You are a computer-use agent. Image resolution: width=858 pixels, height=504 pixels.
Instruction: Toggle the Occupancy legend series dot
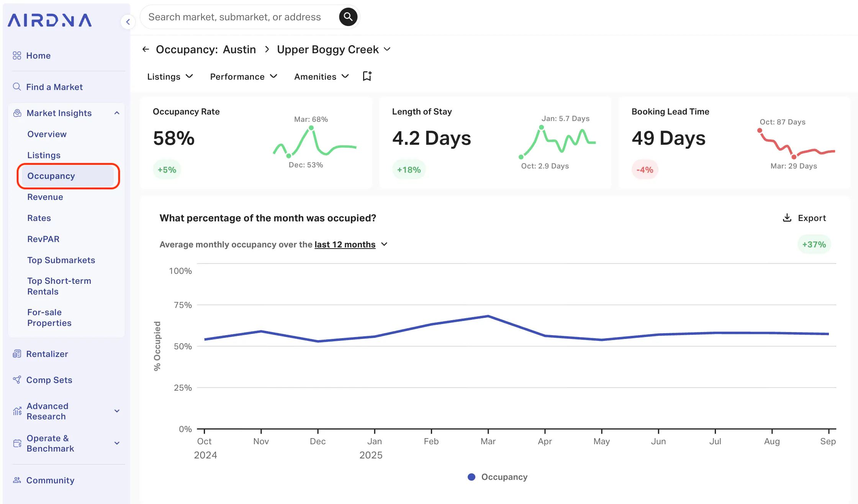point(472,477)
